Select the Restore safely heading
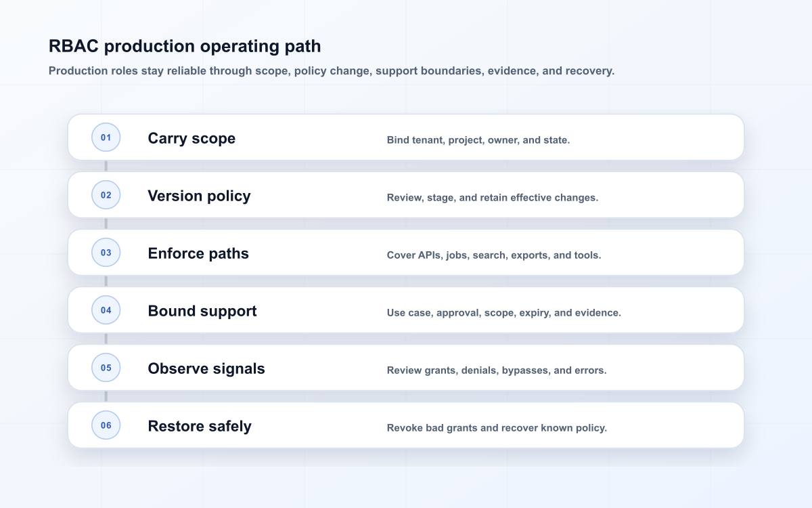The image size is (812, 508). (x=200, y=426)
